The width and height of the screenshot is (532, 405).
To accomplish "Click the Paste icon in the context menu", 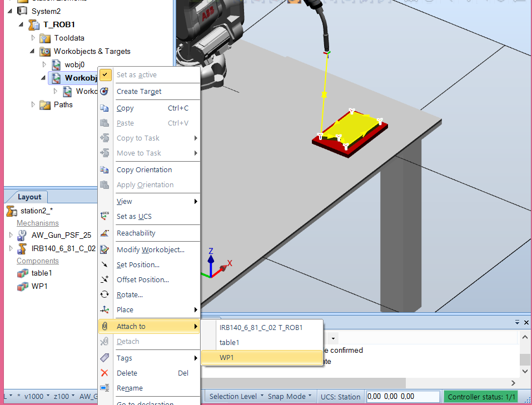I will [105, 123].
